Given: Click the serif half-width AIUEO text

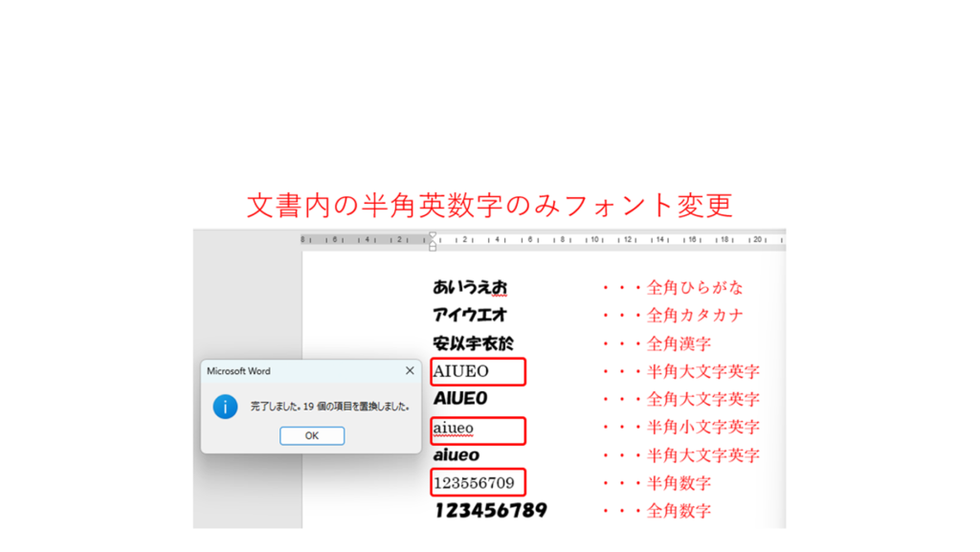Looking at the screenshot, I should (x=460, y=371).
